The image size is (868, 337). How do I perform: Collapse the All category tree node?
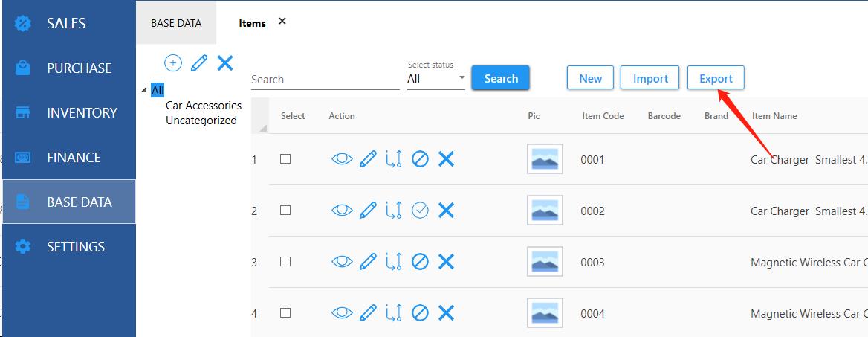[x=143, y=91]
